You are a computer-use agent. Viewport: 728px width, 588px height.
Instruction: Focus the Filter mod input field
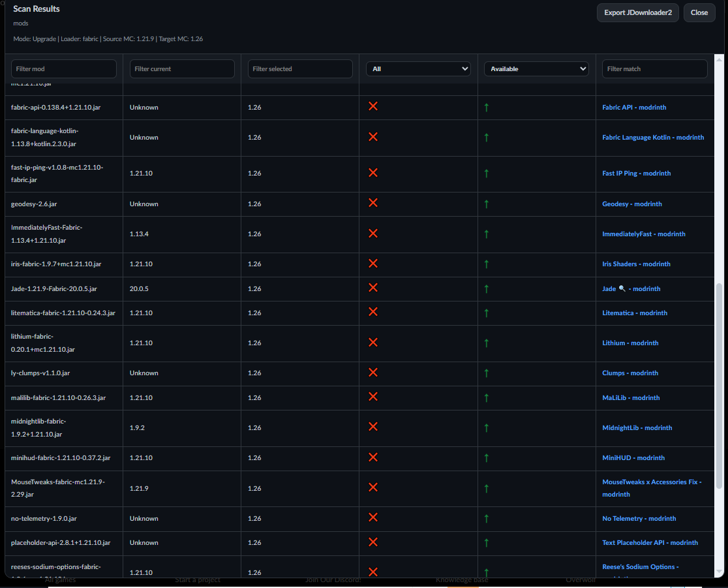(64, 69)
